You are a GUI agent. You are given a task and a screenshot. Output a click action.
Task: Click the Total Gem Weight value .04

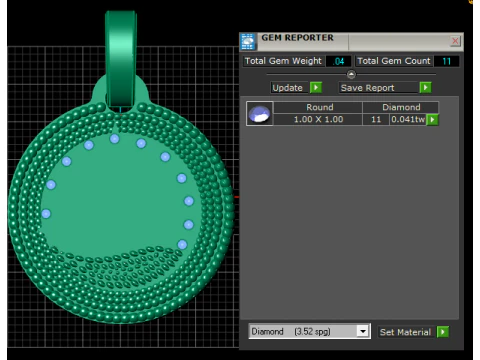pos(339,61)
